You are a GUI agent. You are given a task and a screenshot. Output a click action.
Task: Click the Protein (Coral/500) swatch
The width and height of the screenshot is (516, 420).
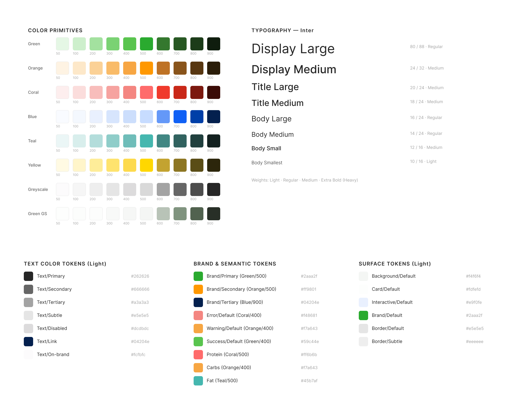click(198, 354)
